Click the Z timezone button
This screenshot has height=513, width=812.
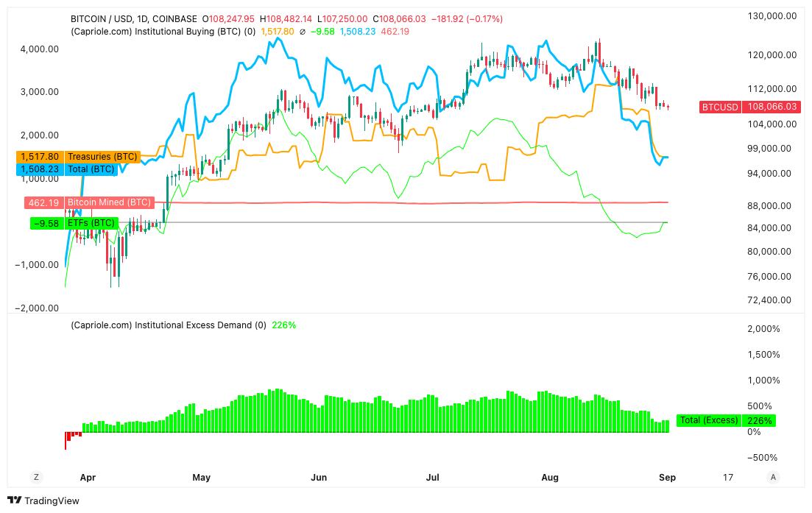tap(36, 477)
